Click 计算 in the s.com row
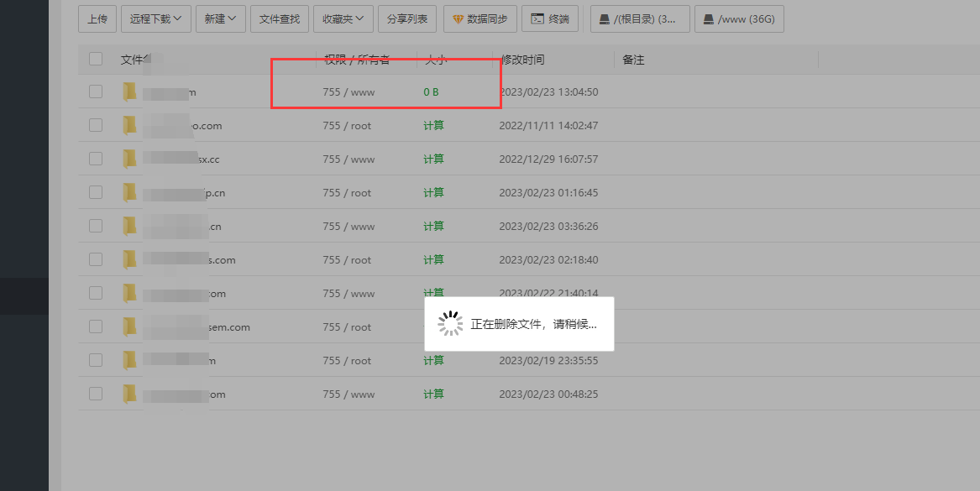 coord(434,260)
